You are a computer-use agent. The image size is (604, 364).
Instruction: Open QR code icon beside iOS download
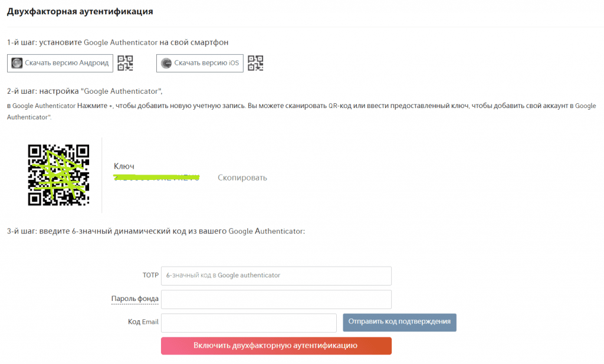255,63
